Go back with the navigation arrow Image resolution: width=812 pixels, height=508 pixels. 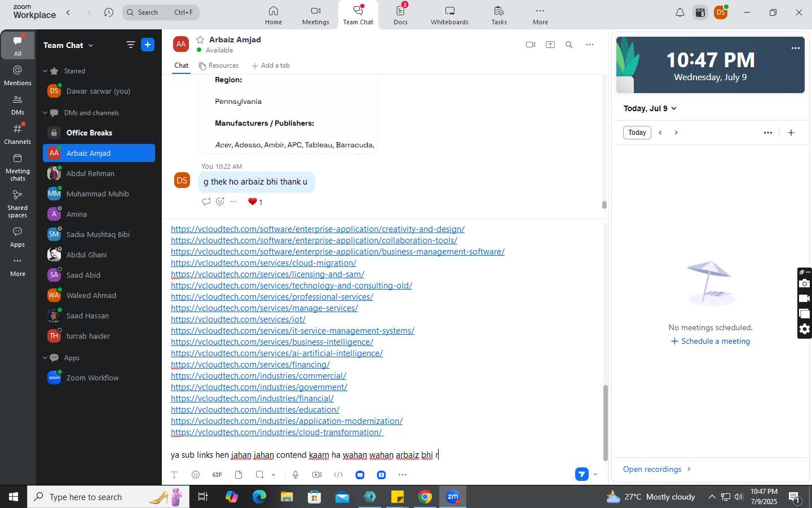[x=68, y=12]
